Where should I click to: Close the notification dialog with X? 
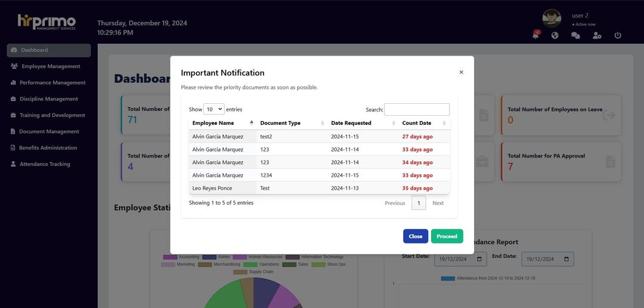pyautogui.click(x=461, y=72)
